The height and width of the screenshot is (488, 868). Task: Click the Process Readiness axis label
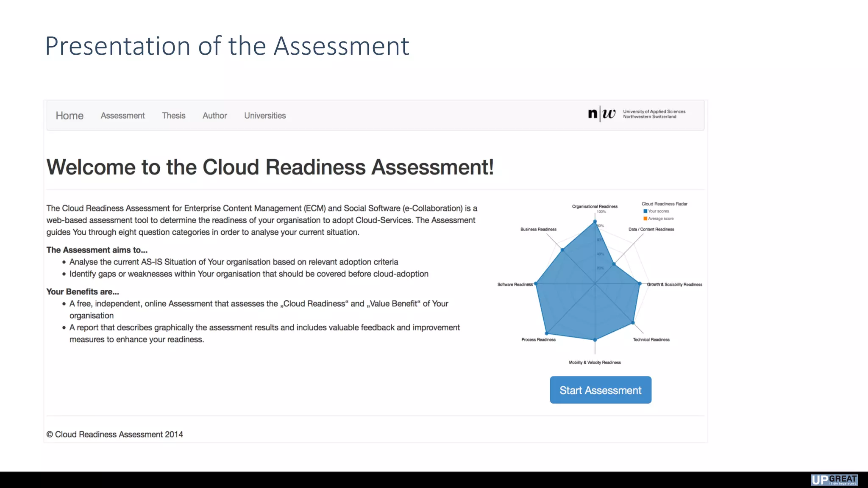538,339
